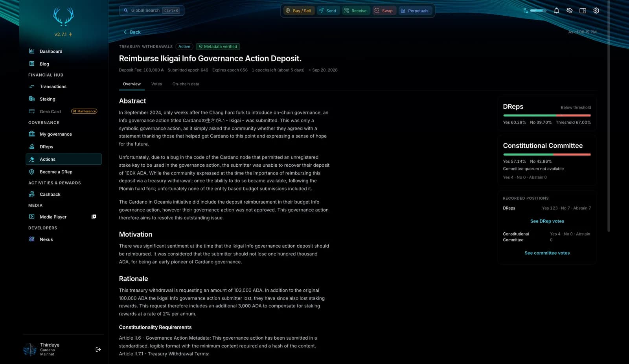Toggle the side panel layout icon

[583, 11]
